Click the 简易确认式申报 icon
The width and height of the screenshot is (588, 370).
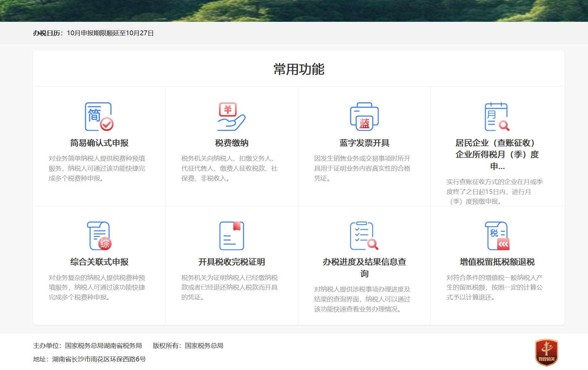pyautogui.click(x=99, y=117)
